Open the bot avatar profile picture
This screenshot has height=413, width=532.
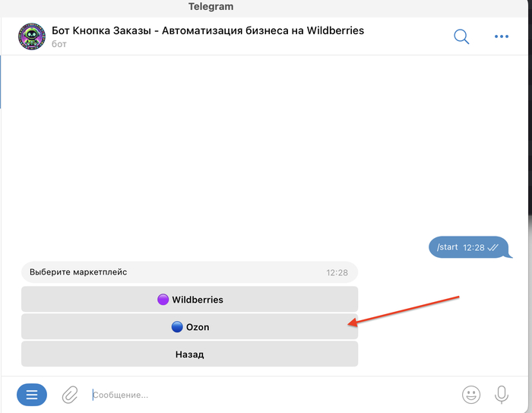pos(32,37)
